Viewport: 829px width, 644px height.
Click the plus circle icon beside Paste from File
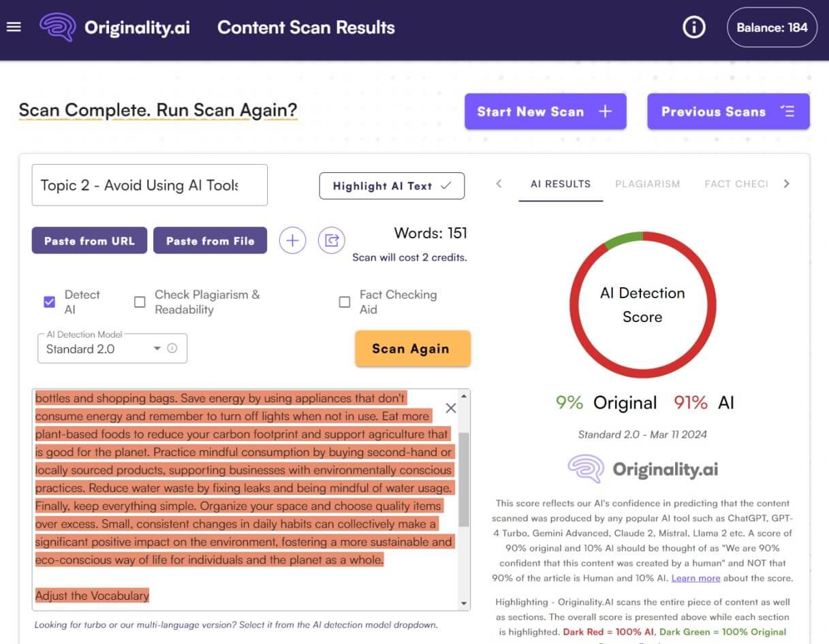(x=292, y=240)
